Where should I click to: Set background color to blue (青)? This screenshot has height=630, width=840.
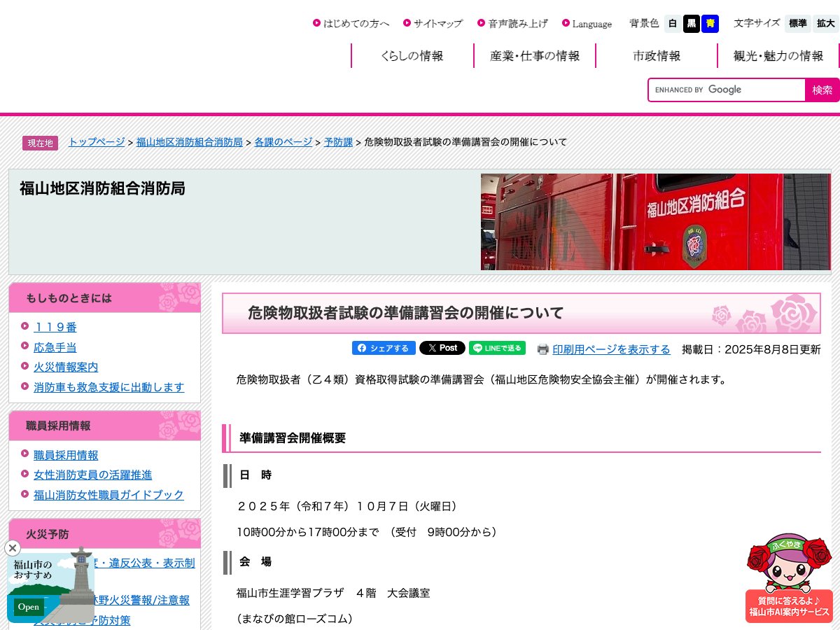point(710,24)
